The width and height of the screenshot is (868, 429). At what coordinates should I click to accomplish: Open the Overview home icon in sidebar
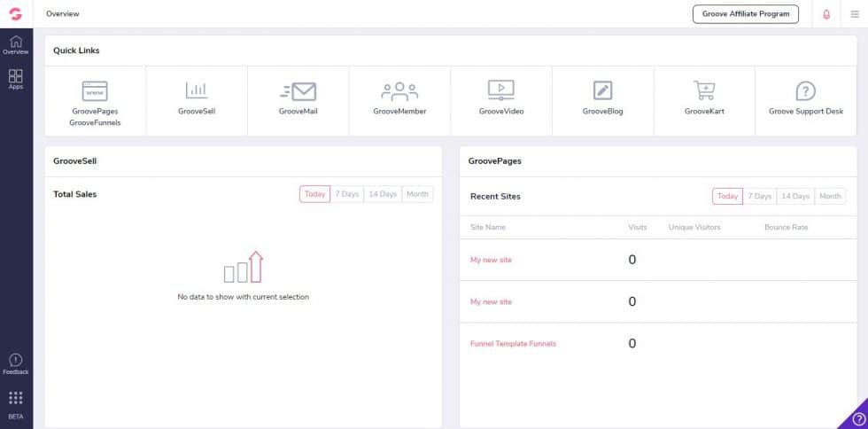[16, 42]
